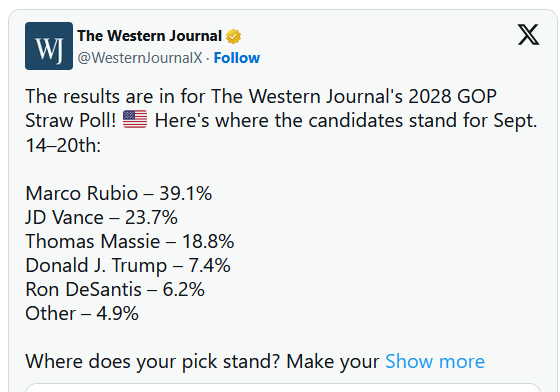
Task: Open post on X via logo
Action: 528,35
